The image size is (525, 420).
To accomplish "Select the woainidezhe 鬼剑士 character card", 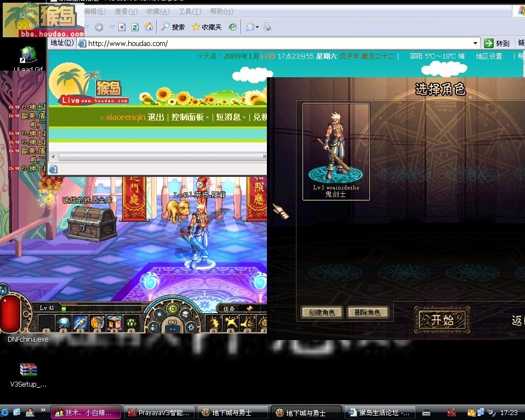I will click(336, 152).
